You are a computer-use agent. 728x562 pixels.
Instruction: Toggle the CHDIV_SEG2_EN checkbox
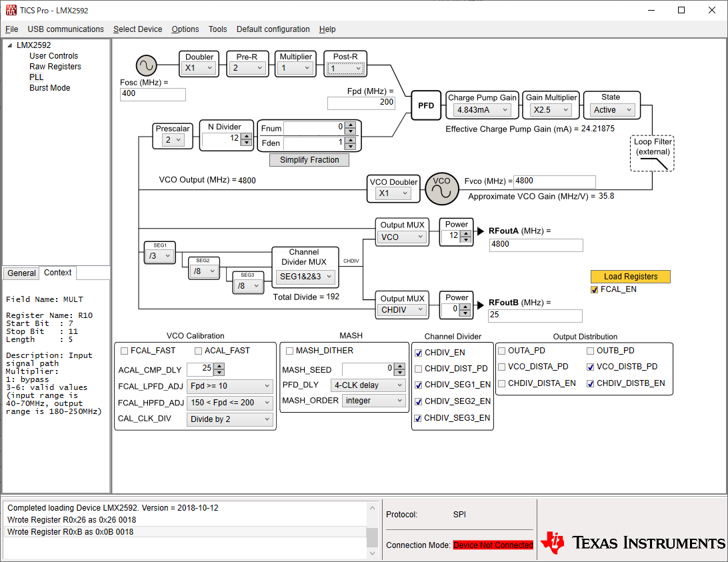point(418,402)
